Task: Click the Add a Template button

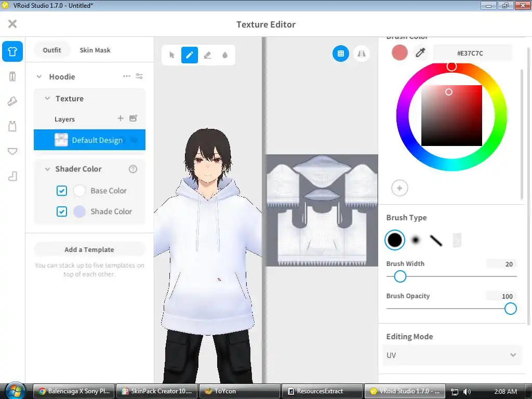Action: click(89, 250)
